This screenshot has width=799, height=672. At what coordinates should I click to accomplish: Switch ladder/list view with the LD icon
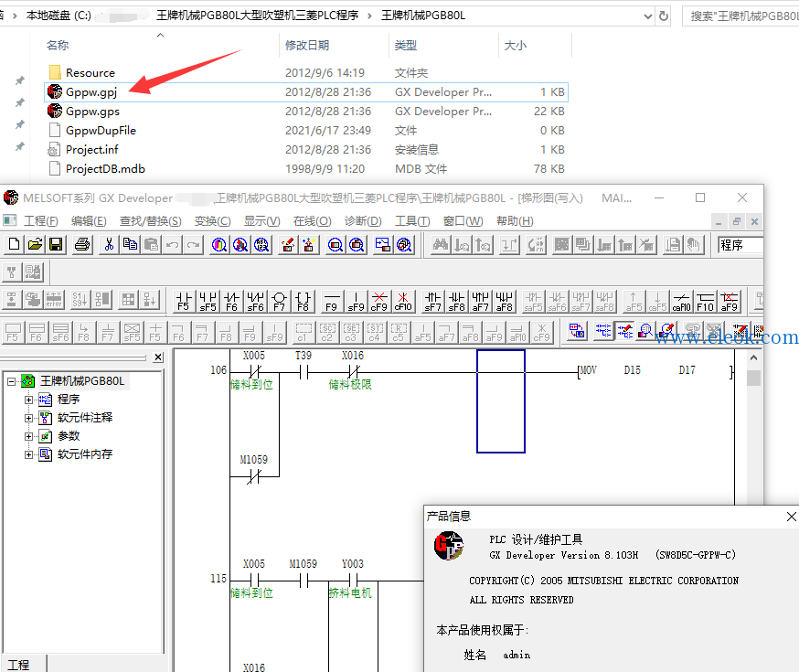click(x=577, y=331)
